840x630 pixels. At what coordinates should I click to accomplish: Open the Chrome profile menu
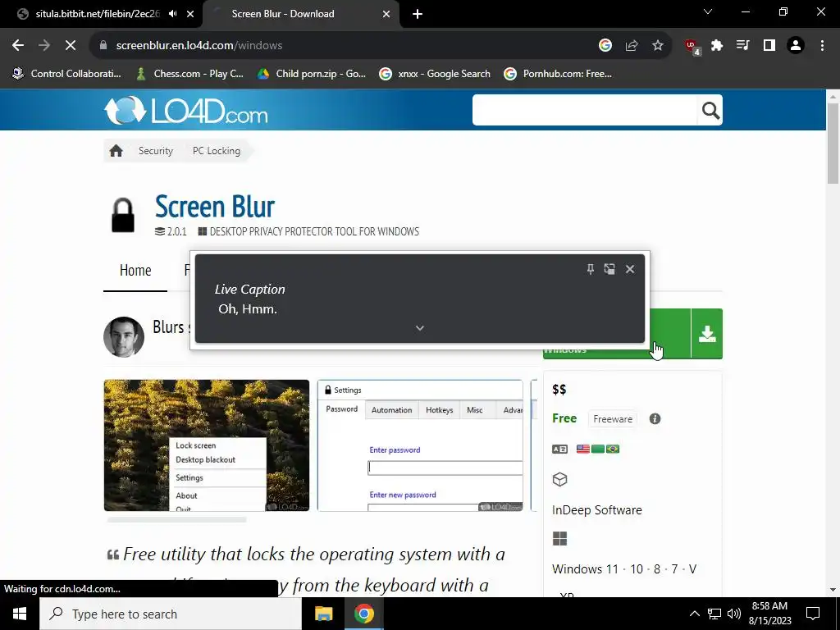tap(796, 46)
